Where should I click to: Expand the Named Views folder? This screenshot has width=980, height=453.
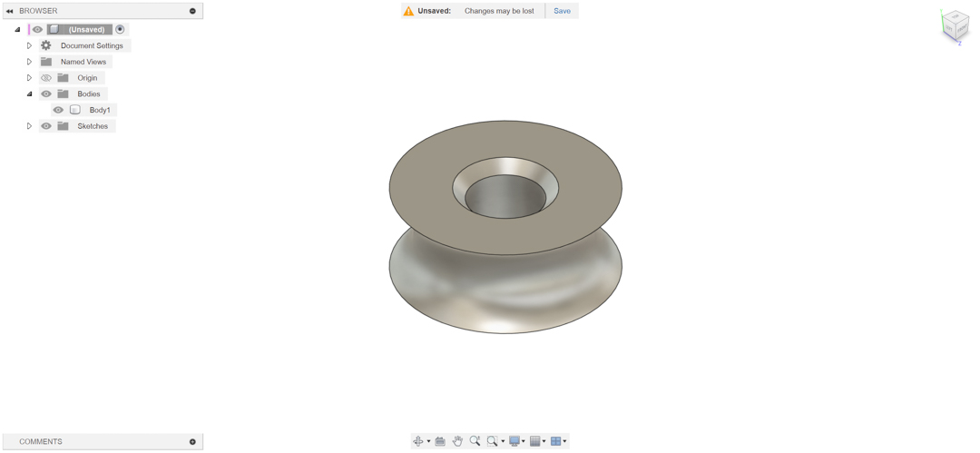(x=29, y=62)
